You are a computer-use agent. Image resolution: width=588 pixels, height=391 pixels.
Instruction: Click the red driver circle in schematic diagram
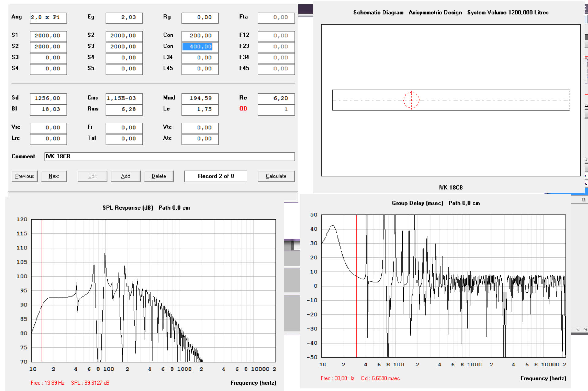[411, 100]
